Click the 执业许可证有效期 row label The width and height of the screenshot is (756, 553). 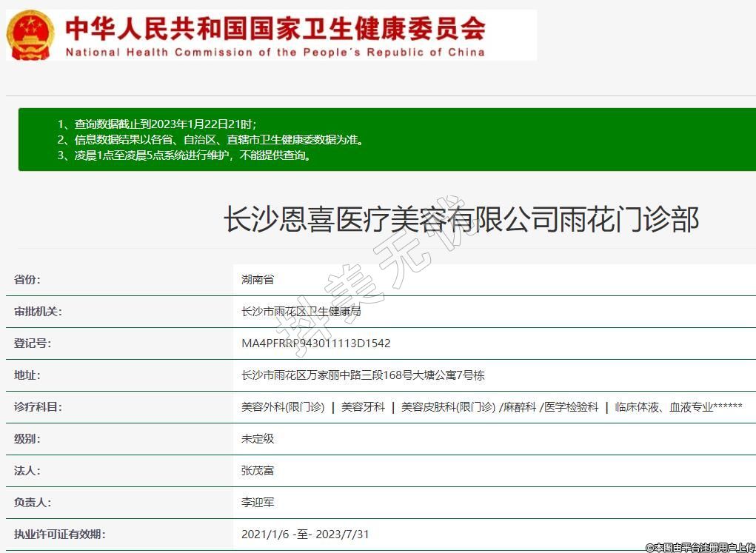(x=59, y=534)
